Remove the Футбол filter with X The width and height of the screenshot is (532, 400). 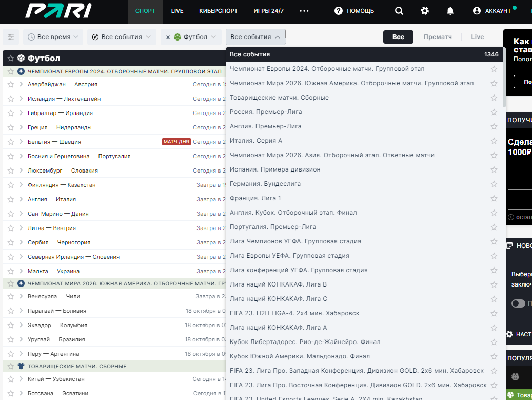[168, 37]
